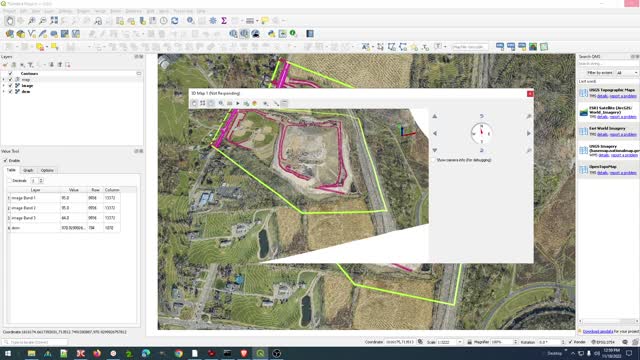Click the move-up arrow in 3D navigation
Viewport: 640px width, 360px height.
coord(435,116)
